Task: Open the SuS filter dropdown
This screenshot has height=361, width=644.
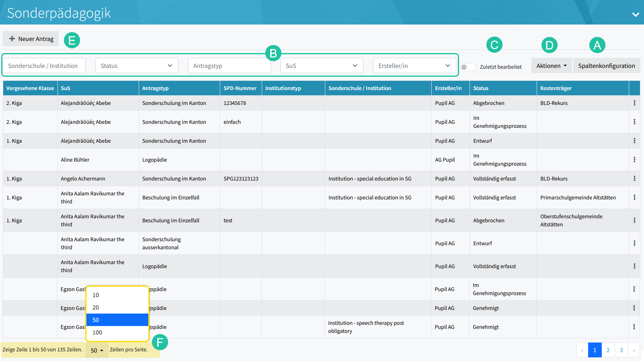Action: coord(322,66)
